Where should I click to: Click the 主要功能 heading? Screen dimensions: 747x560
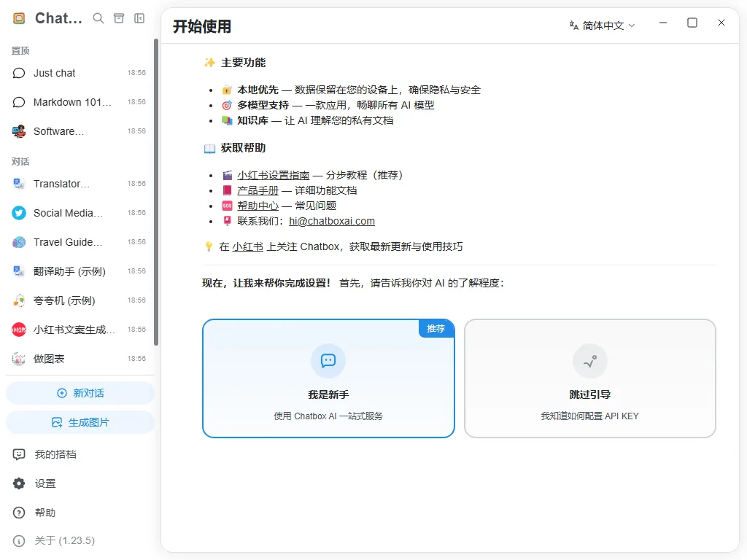(243, 63)
